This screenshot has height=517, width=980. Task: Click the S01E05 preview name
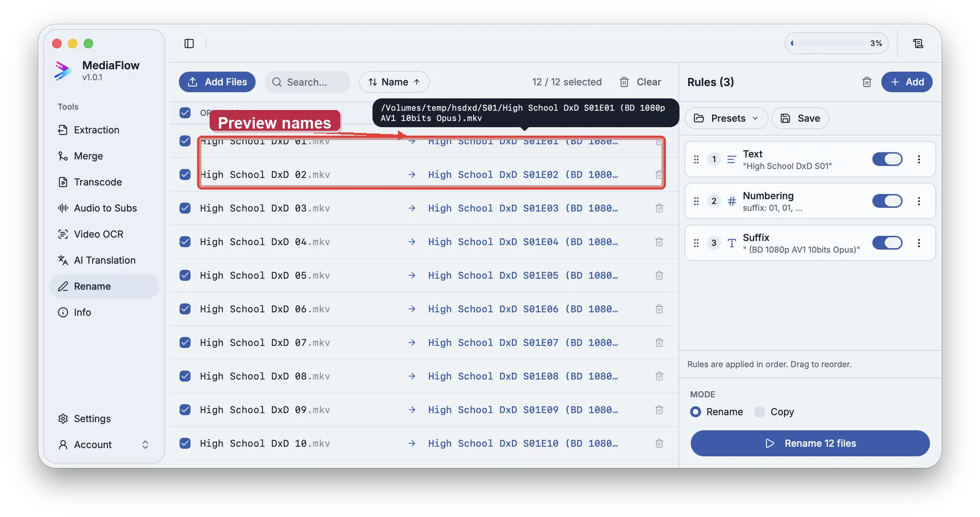coord(523,276)
